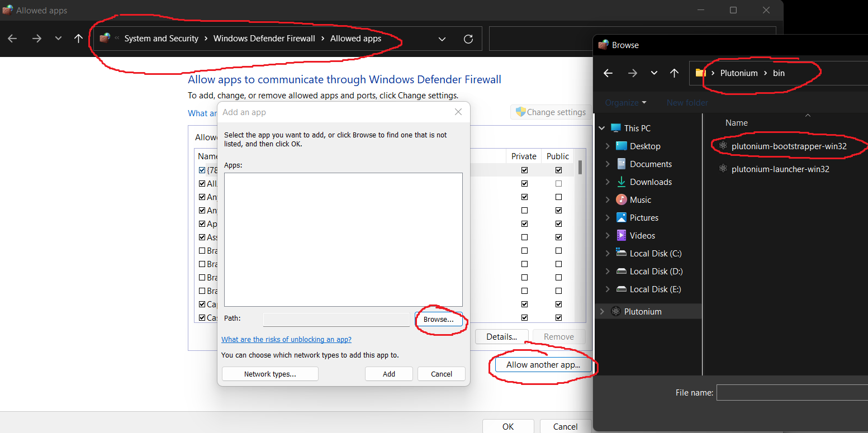Click the Control Panel search box

point(632,39)
